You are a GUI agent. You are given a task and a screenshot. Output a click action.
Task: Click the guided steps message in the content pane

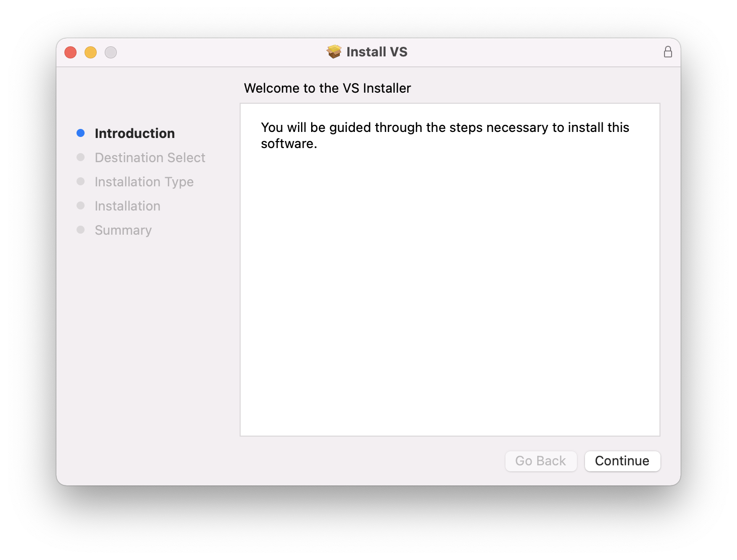click(x=445, y=135)
